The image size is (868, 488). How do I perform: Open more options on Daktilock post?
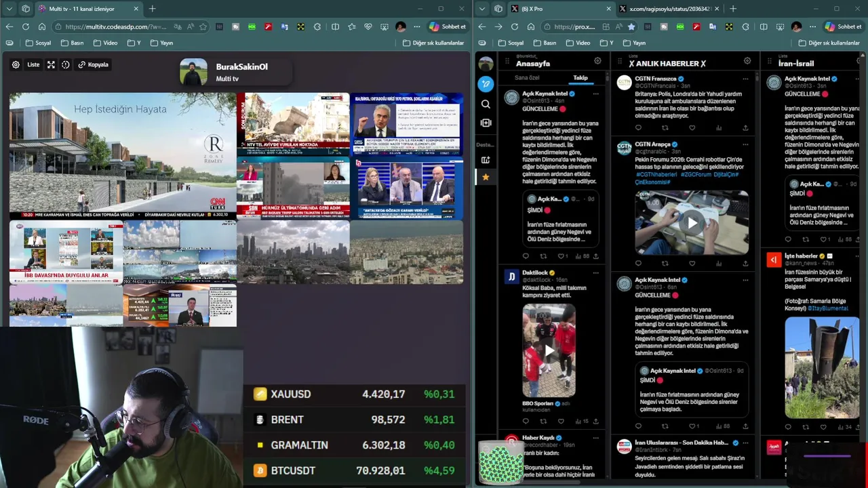coord(595,272)
